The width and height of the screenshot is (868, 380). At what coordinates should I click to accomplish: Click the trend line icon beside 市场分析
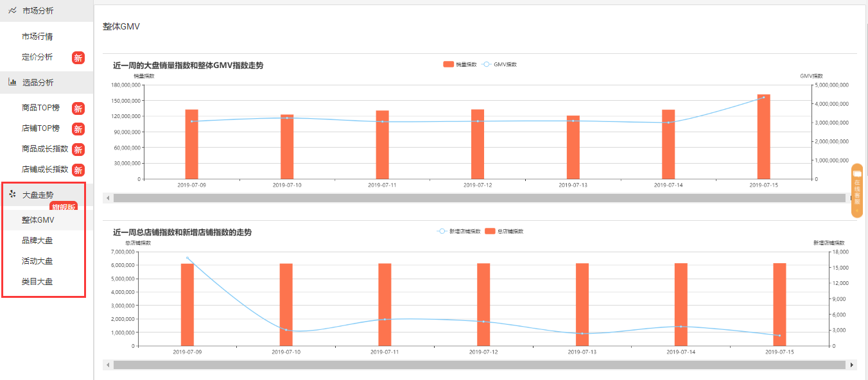12,11
